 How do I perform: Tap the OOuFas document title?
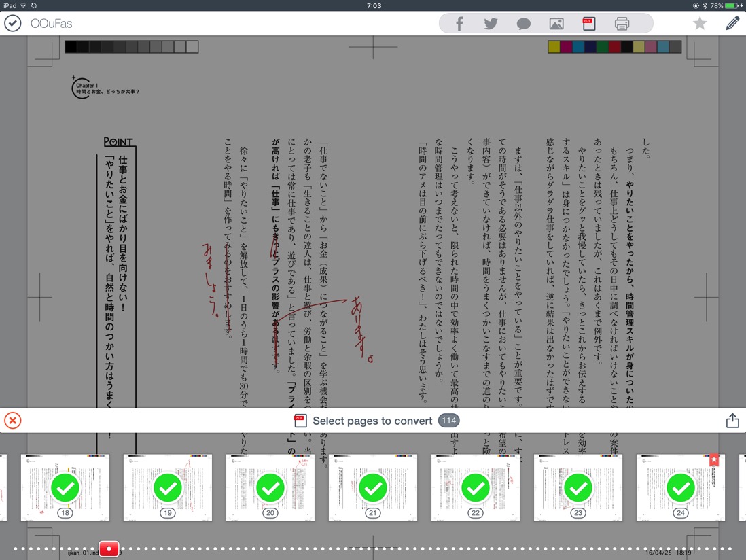click(52, 23)
